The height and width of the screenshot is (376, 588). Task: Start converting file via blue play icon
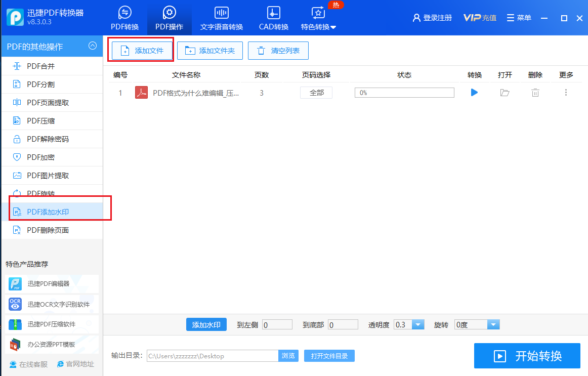click(474, 92)
